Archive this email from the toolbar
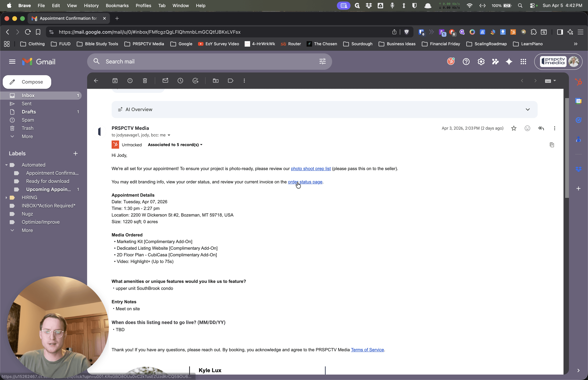Image resolution: width=588 pixels, height=380 pixels. tap(115, 81)
